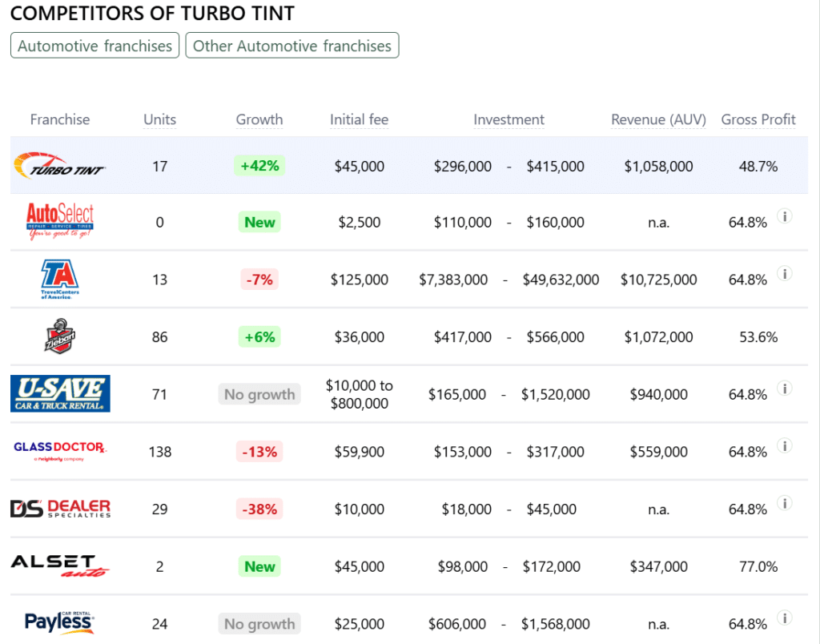The image size is (820, 644).
Task: Click the $1,058,000 revenue value
Action: 658,167
